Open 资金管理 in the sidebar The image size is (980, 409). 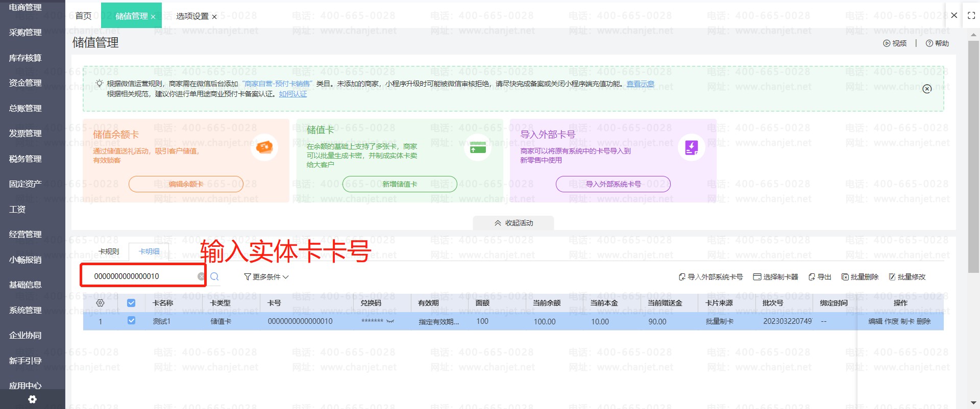pyautogui.click(x=26, y=83)
